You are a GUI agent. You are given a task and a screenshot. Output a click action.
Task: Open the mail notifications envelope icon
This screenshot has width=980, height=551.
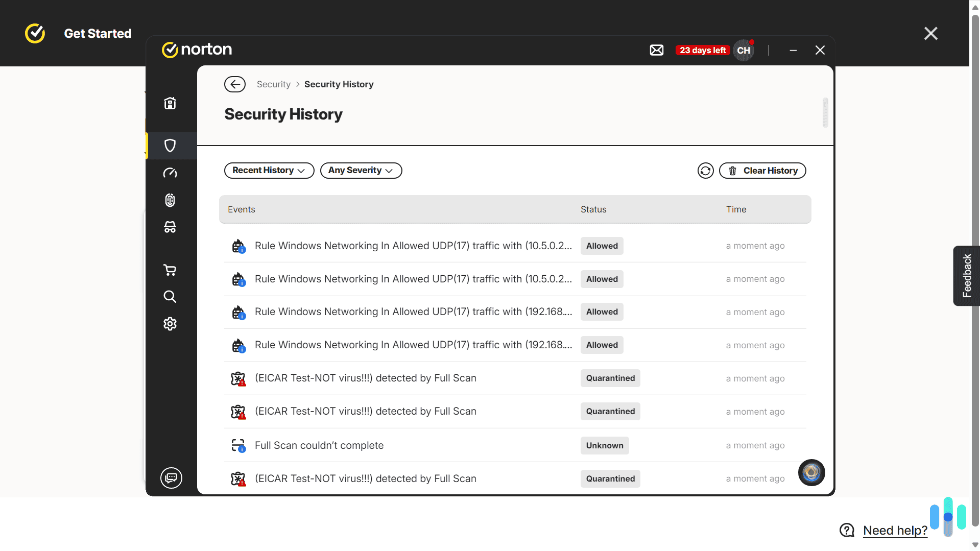(657, 50)
